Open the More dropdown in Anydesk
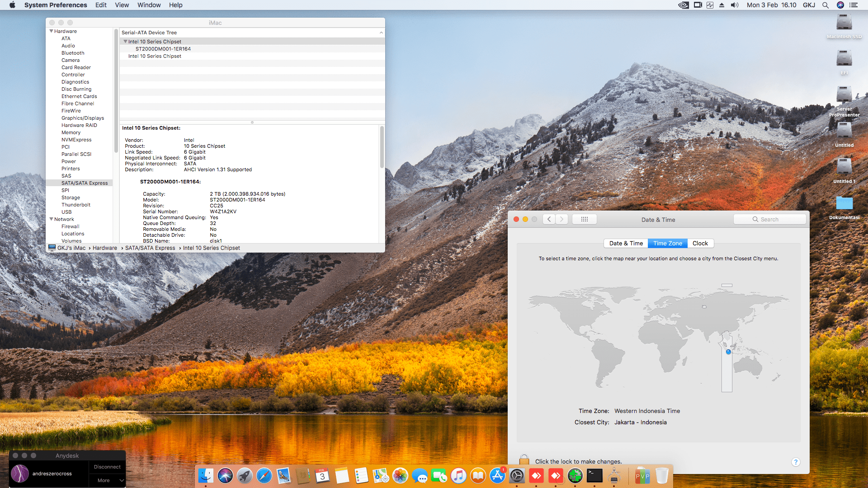Viewport: 868px width, 488px height. coord(108,480)
